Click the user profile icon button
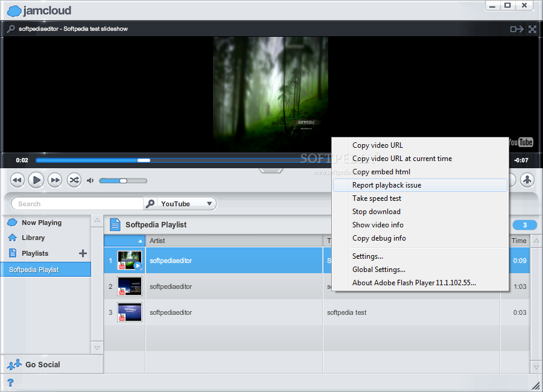543x392 pixels. point(527,180)
